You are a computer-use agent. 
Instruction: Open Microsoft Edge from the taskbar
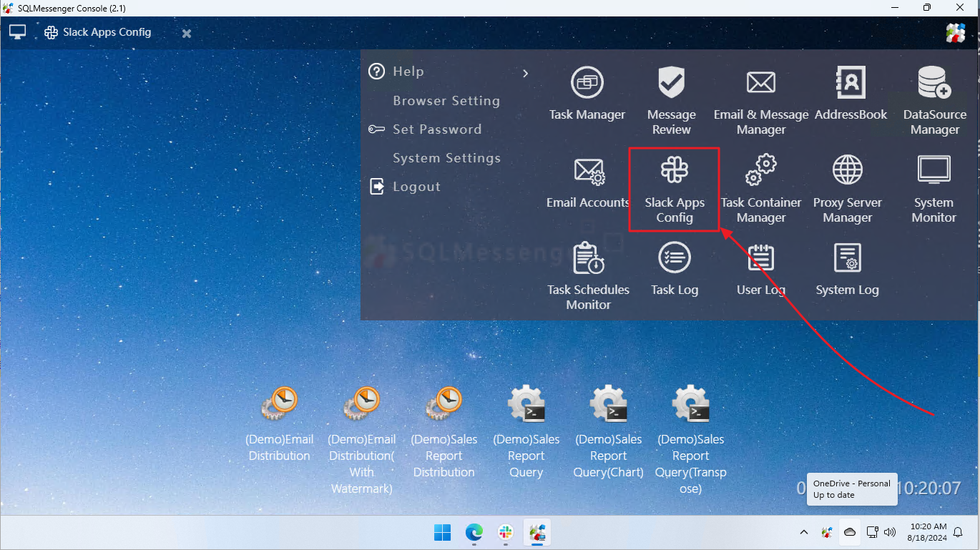[x=474, y=533]
